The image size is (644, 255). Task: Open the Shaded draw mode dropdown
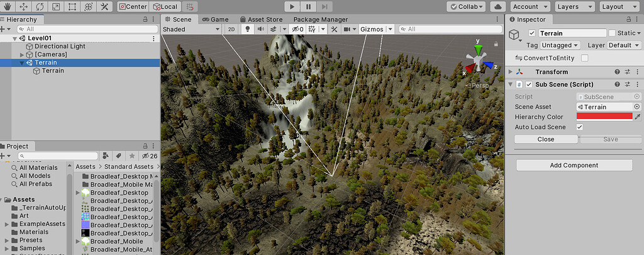191,29
